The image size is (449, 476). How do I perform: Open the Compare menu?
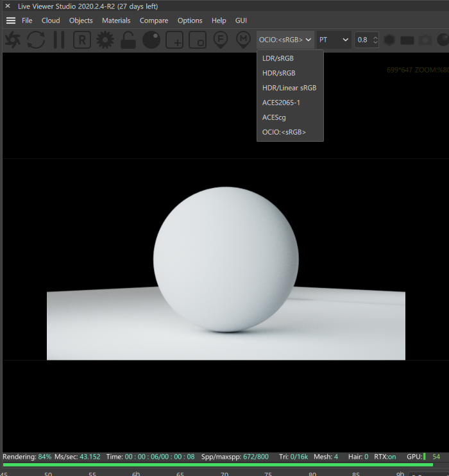[153, 21]
